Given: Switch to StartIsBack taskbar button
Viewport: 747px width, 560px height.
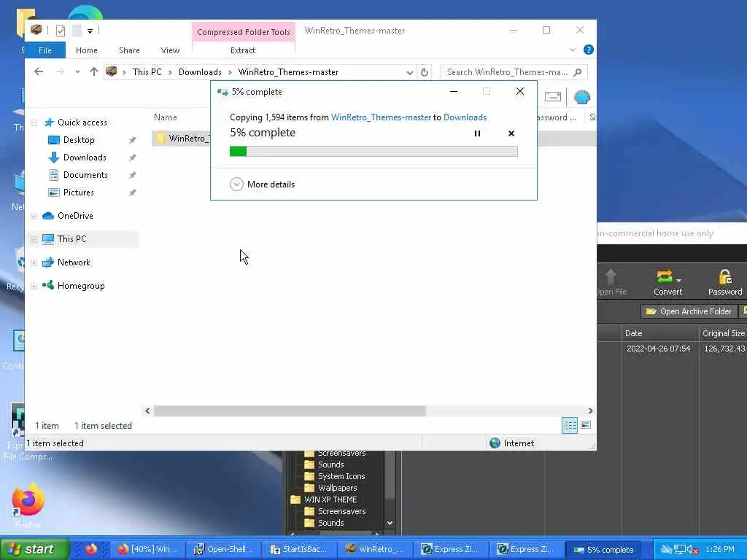Looking at the screenshot, I should pyautogui.click(x=299, y=549).
